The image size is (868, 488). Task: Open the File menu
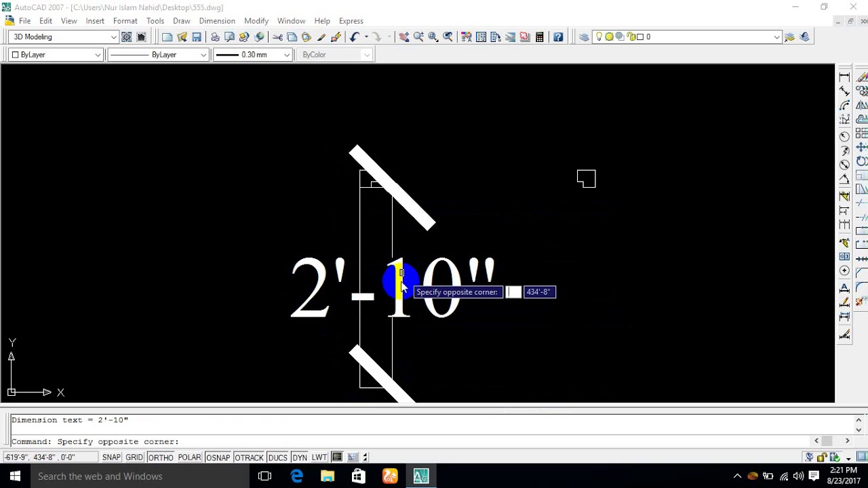[x=24, y=21]
